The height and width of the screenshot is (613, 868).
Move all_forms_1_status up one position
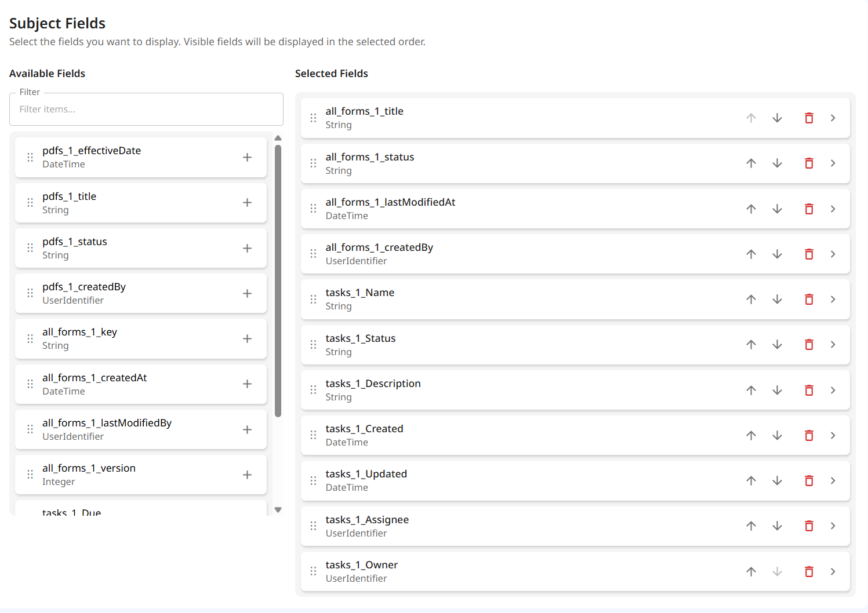pyautogui.click(x=751, y=163)
